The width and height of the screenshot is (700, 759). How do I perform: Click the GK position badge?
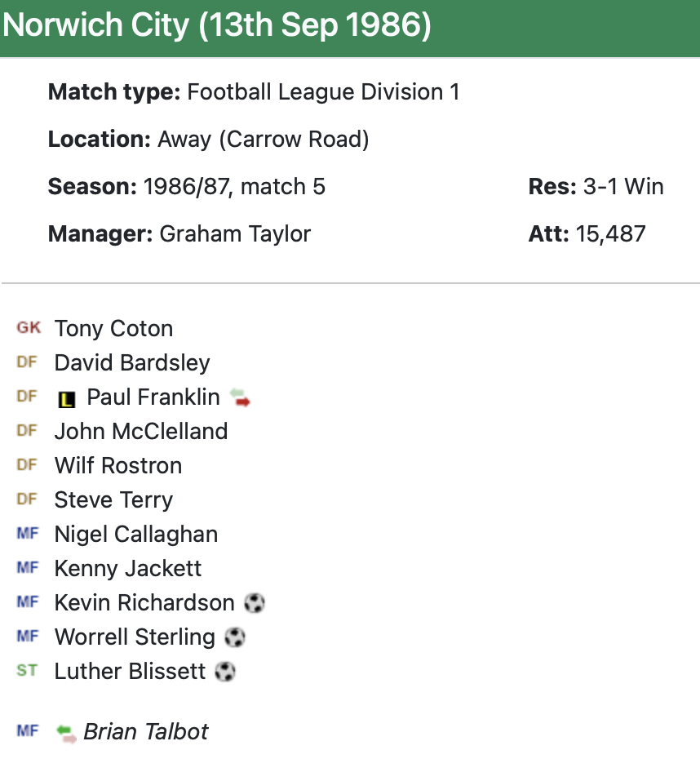(x=28, y=328)
